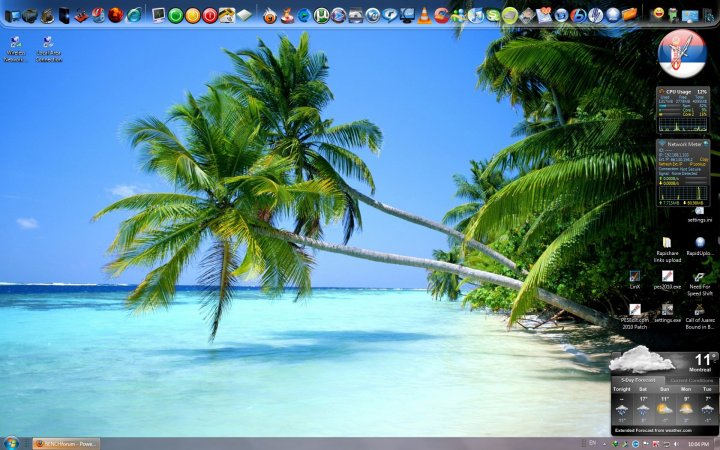Open PESEdit.com 2010 Patch shortcut
The width and height of the screenshot is (720, 450).
(635, 316)
